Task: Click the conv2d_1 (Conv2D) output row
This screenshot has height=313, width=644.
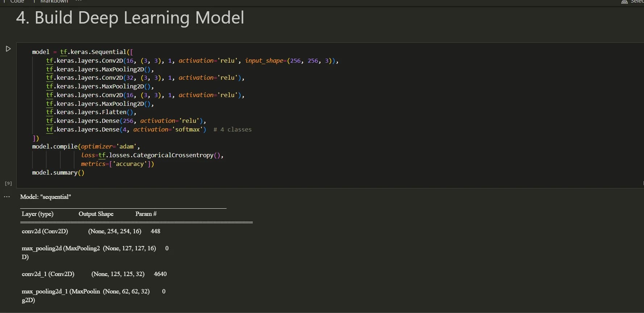Action: [x=94, y=274]
